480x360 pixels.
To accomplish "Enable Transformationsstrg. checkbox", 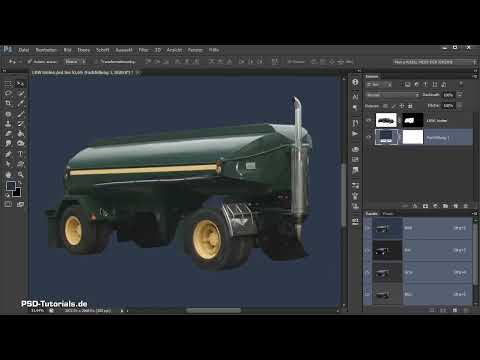I will pos(96,62).
